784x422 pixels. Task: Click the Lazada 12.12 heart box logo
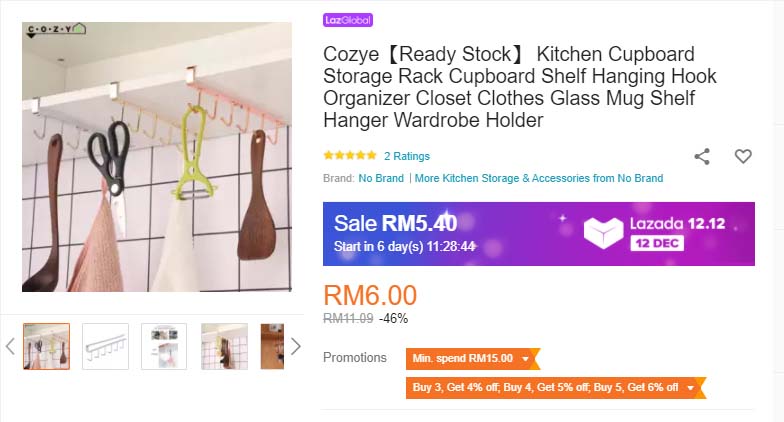604,233
